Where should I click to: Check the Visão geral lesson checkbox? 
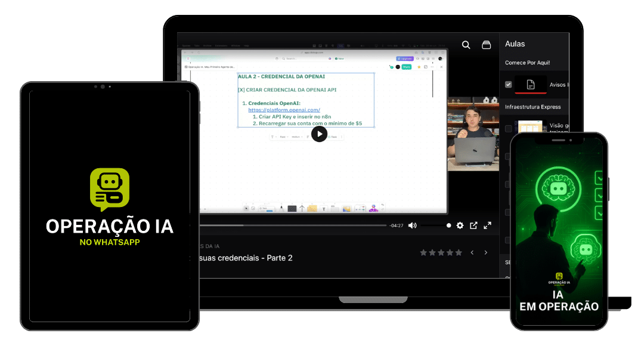(508, 128)
